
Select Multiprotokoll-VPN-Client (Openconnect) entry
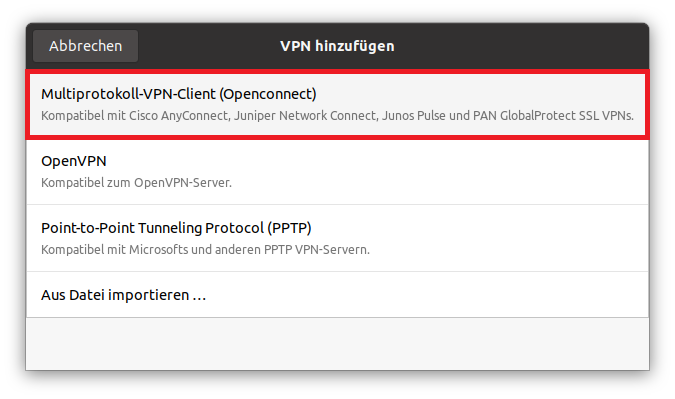338,105
